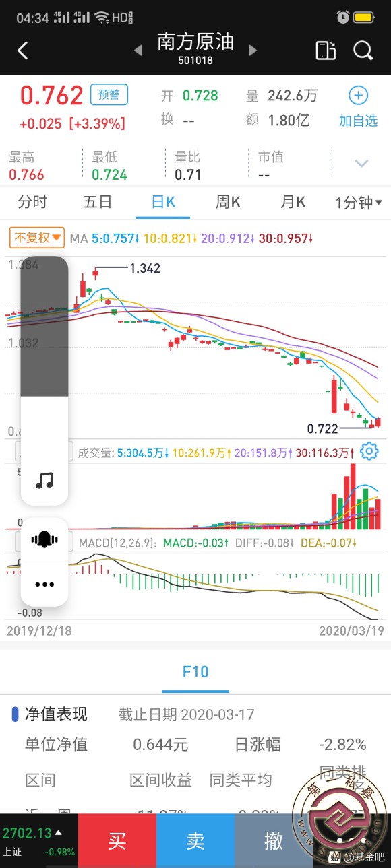Open the 上证 index ticker

39,840
